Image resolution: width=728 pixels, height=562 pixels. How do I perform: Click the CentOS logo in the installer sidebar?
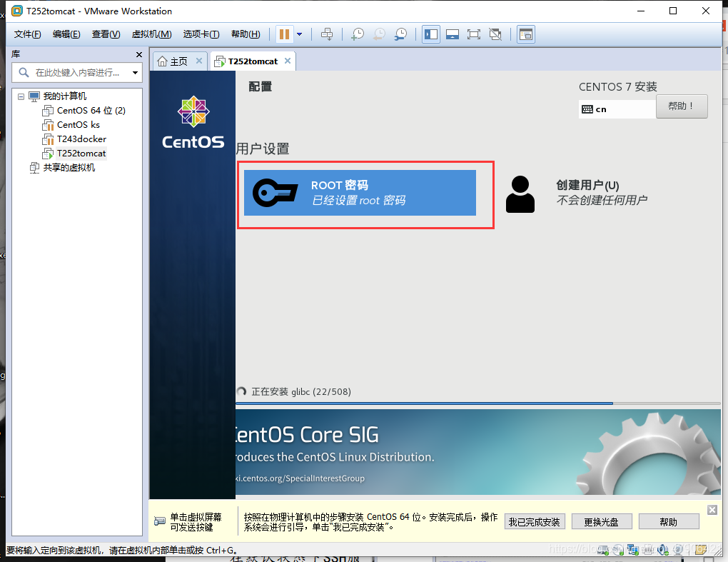pyautogui.click(x=193, y=123)
